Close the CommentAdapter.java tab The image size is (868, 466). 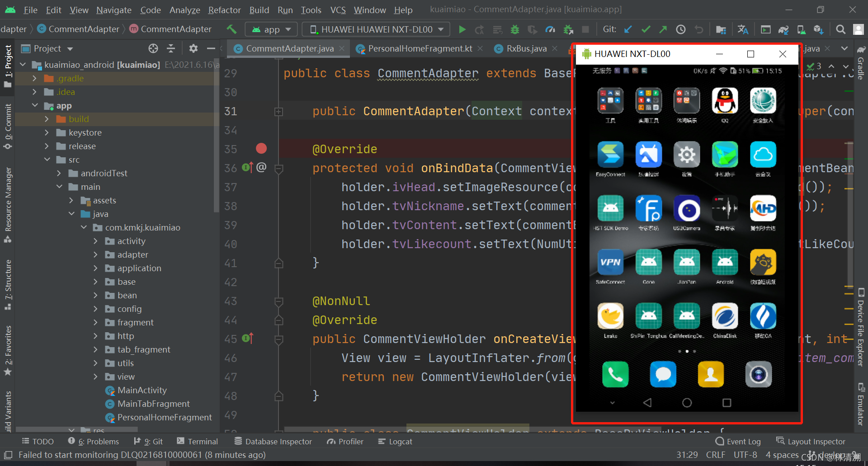pos(342,48)
